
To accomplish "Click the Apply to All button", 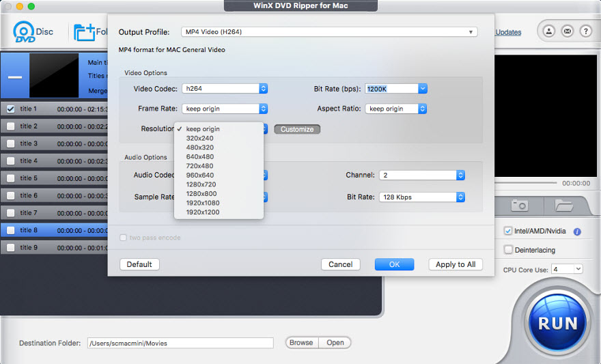I will pyautogui.click(x=455, y=264).
